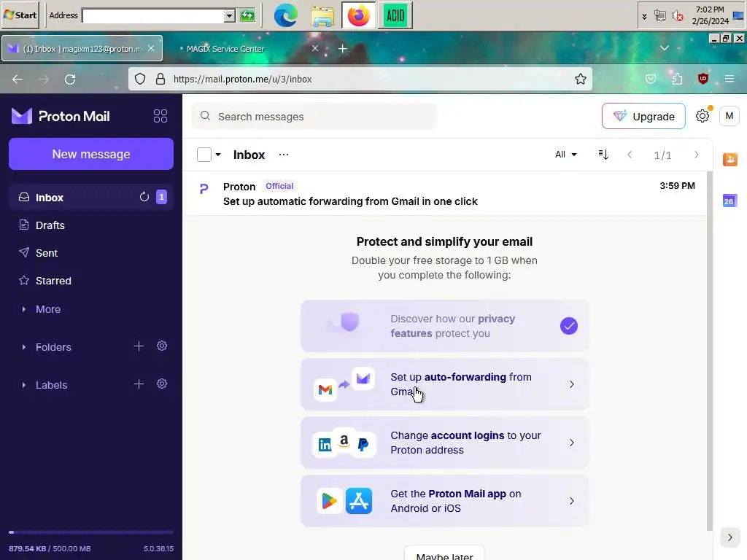Open Get the Proton Mail app card
Image resolution: width=747 pixels, height=560 pixels.
pos(444,500)
